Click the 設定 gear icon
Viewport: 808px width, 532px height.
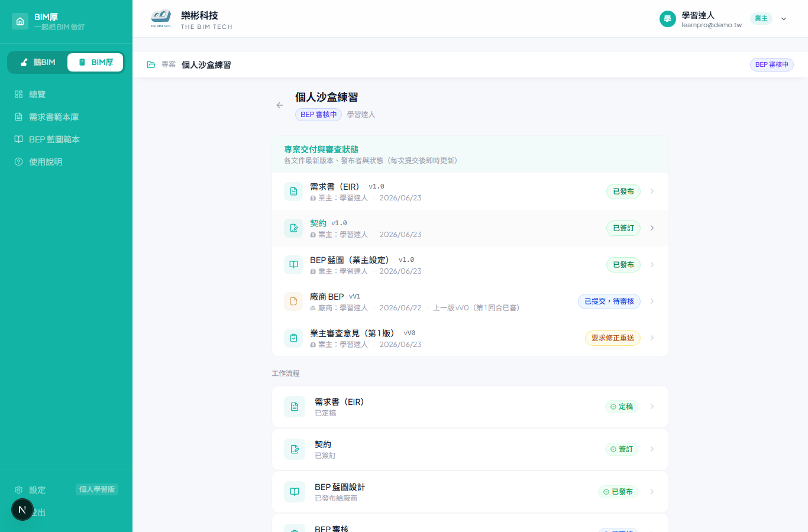(18, 490)
